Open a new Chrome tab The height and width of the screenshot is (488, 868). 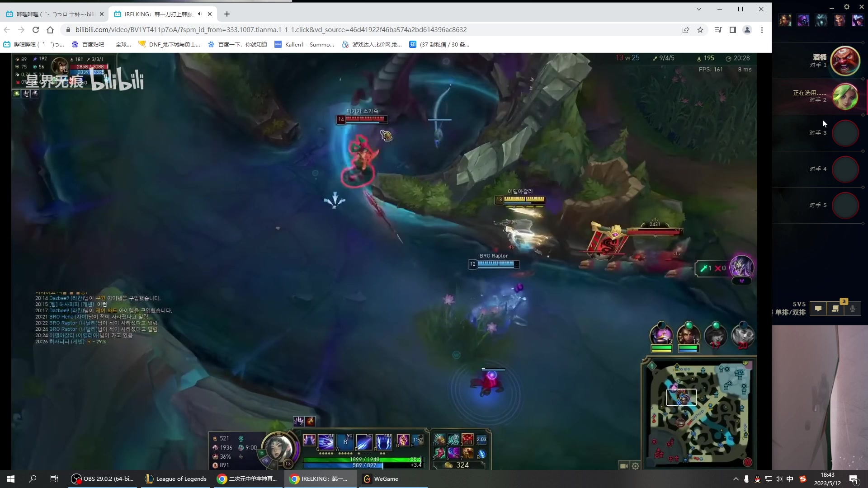tap(227, 14)
